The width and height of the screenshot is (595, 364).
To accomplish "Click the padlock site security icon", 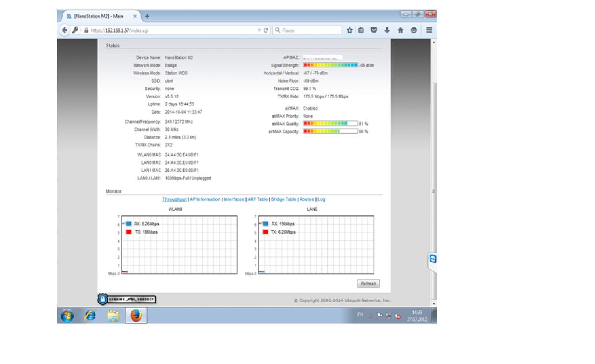I will [86, 30].
